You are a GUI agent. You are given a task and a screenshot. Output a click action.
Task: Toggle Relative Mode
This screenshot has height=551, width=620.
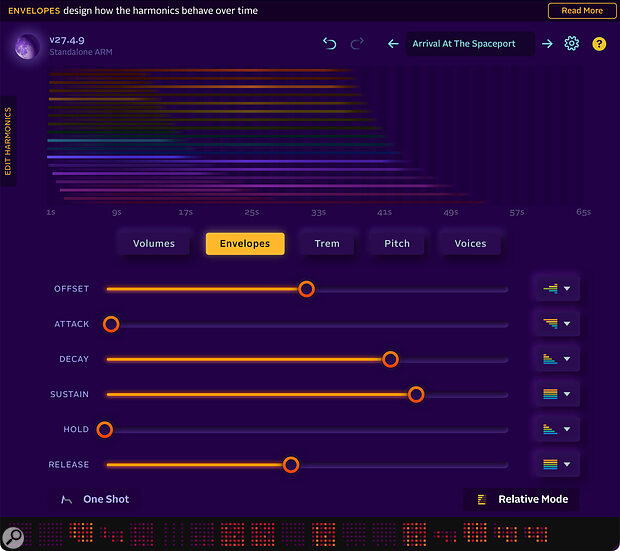[521, 500]
